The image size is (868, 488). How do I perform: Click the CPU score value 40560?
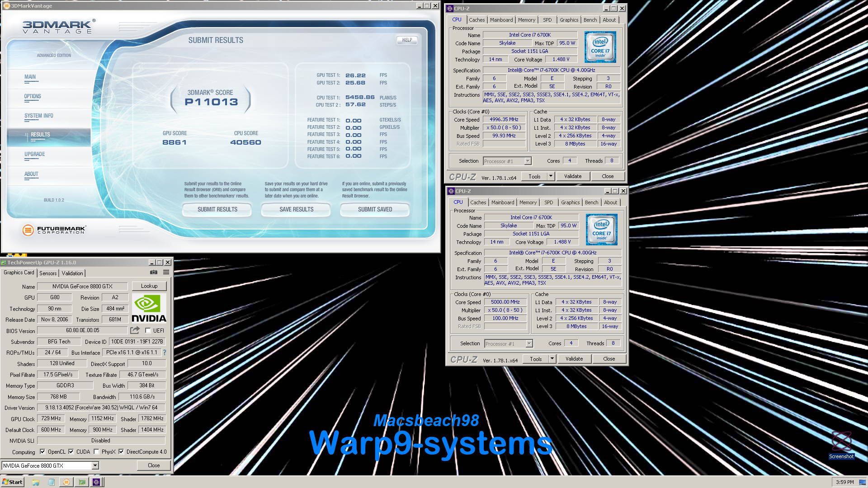pos(245,142)
